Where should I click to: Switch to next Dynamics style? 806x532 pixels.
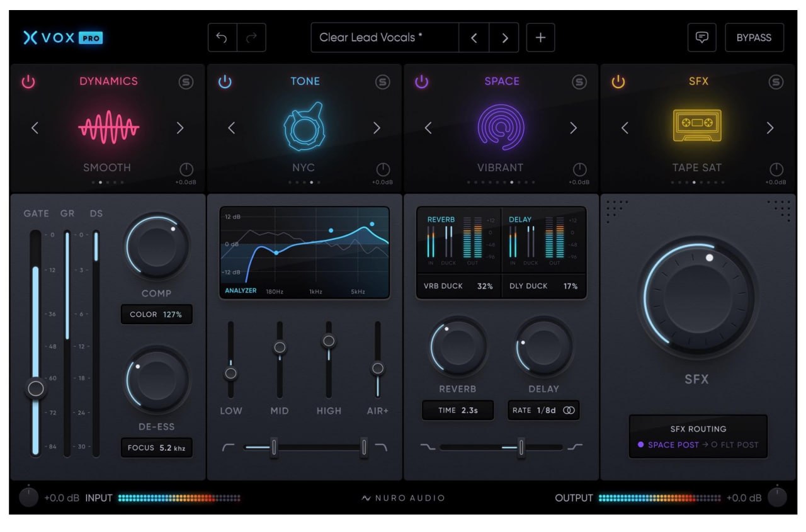(x=180, y=128)
